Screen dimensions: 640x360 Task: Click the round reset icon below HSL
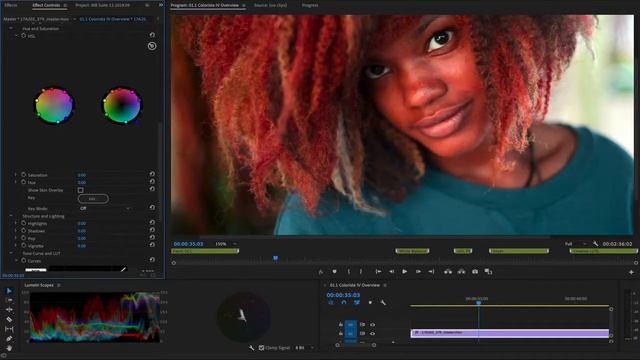pos(152,46)
